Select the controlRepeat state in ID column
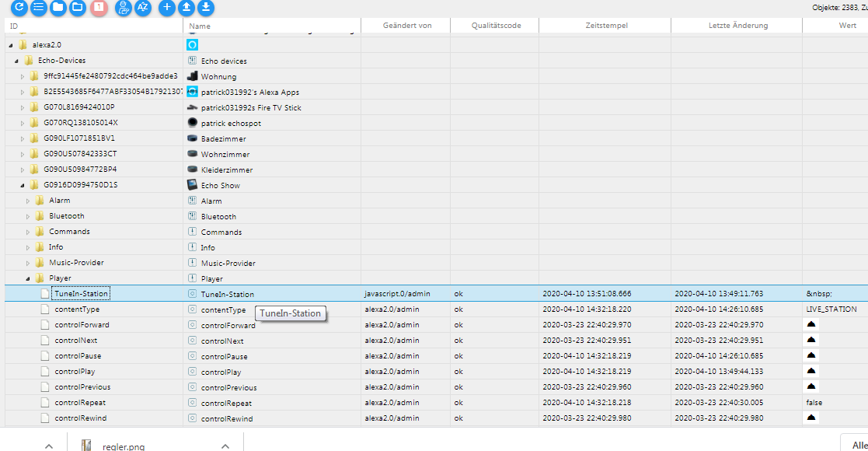The image size is (868, 451). pyautogui.click(x=80, y=402)
